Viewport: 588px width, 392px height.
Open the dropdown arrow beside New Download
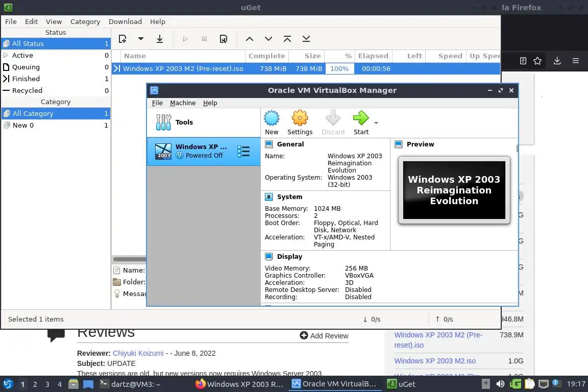point(141,39)
